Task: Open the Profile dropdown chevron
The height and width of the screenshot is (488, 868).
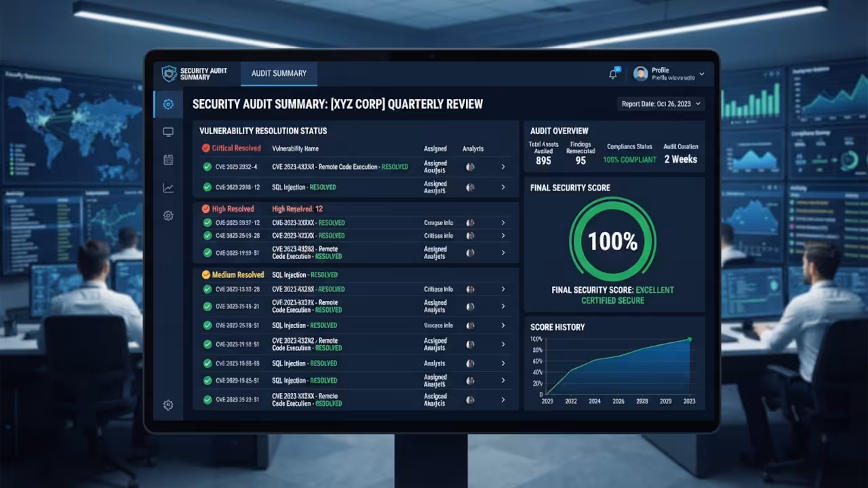Action: pyautogui.click(x=701, y=75)
